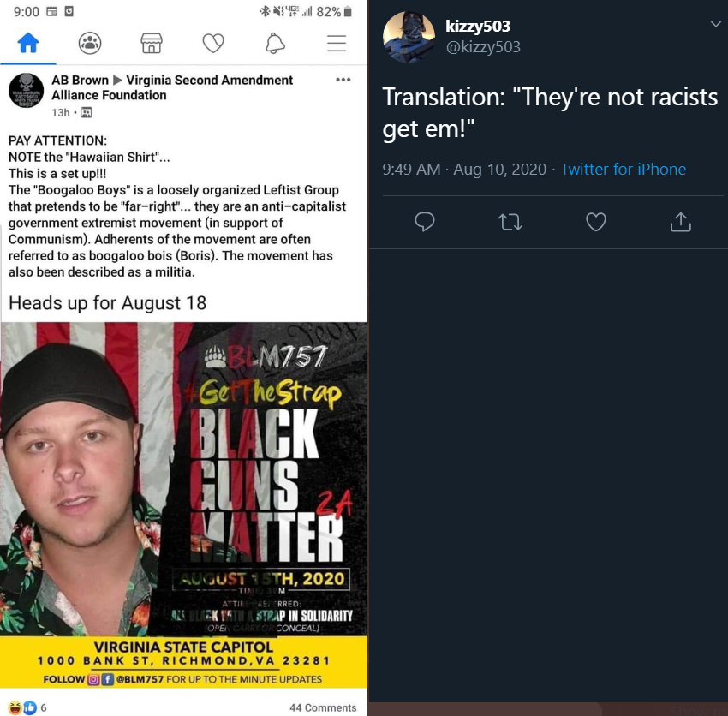
Task: Open the three-dot post options
Action: click(343, 80)
